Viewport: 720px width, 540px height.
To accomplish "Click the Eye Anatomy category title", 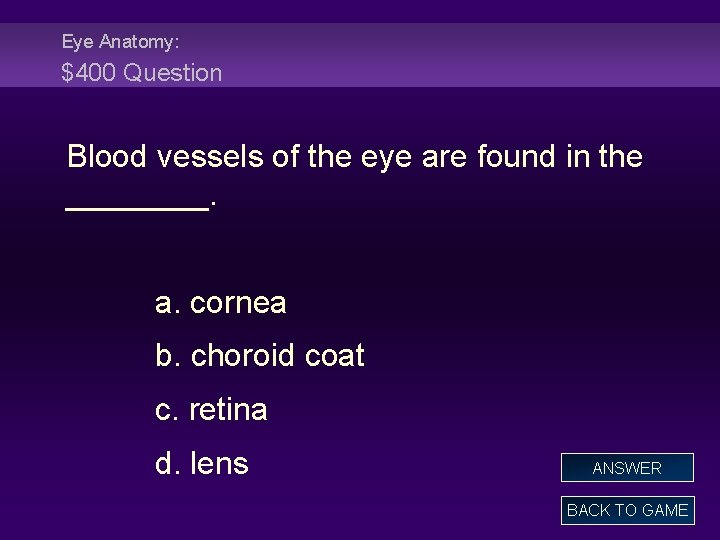I will pyautogui.click(x=120, y=42).
